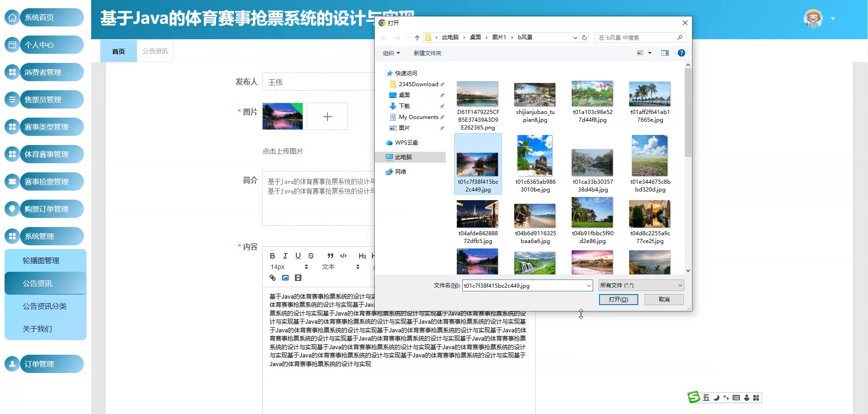868x414 pixels.
Task: Click 此电脑 in the navigation tree
Action: (x=403, y=157)
